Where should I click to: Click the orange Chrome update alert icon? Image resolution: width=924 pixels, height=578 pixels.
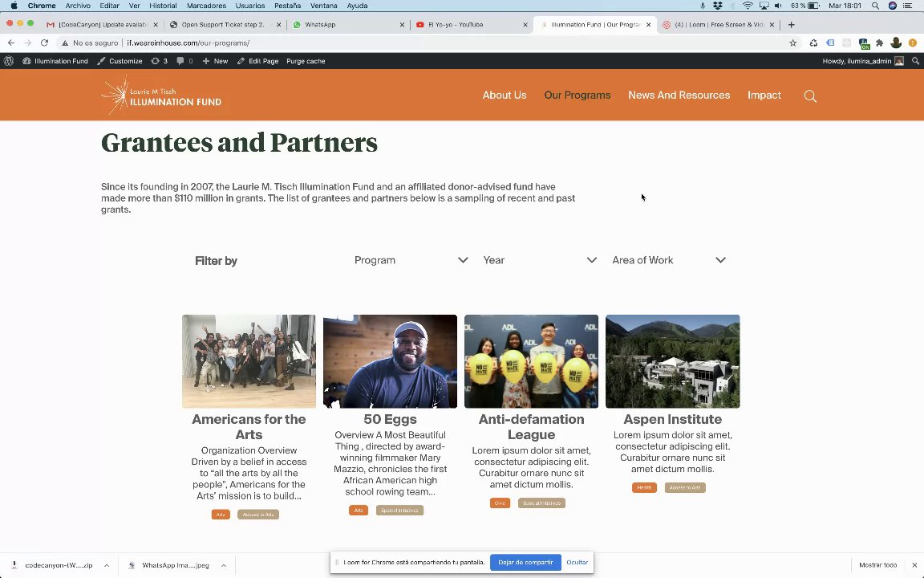[913, 43]
